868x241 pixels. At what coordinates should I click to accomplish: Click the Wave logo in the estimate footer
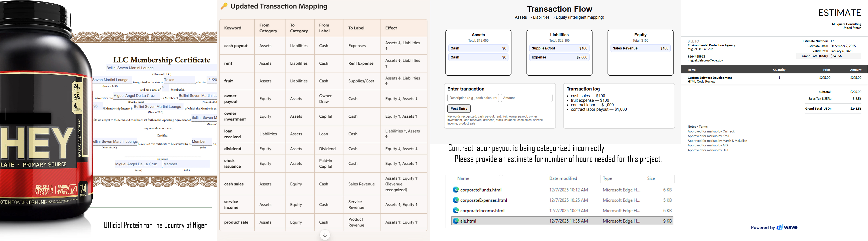[x=786, y=227]
